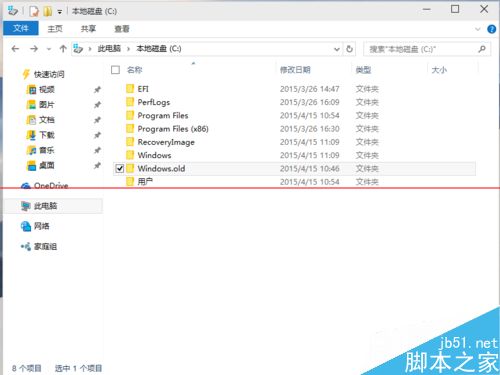
Task: Click the drive icon in the title bar
Action: (13, 11)
